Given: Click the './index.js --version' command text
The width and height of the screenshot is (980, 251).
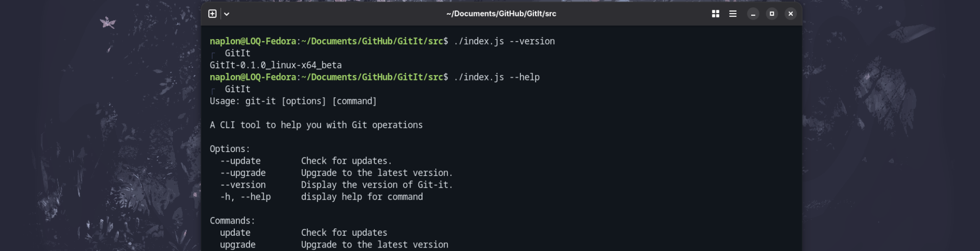Looking at the screenshot, I should [504, 41].
